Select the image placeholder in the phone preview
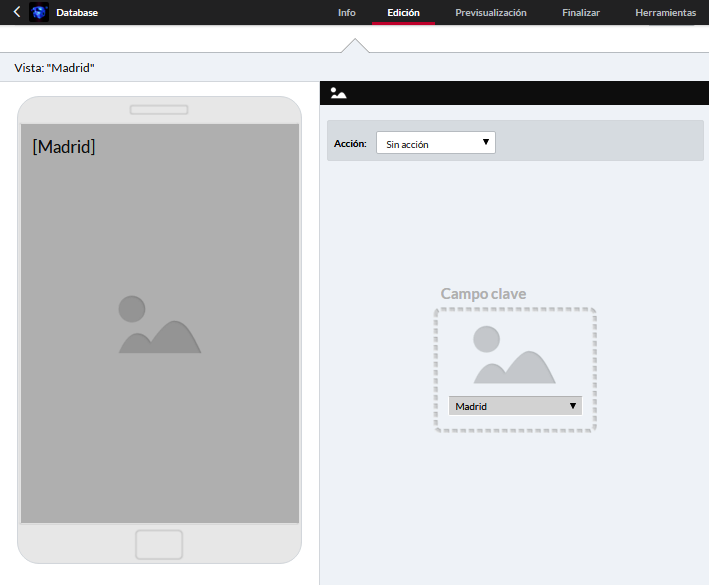 pos(160,325)
